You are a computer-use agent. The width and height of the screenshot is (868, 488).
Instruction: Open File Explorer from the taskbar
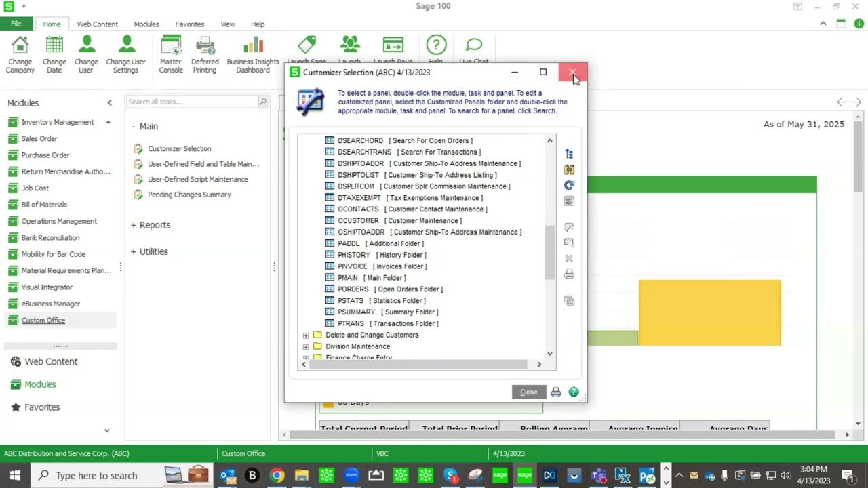pos(302,475)
